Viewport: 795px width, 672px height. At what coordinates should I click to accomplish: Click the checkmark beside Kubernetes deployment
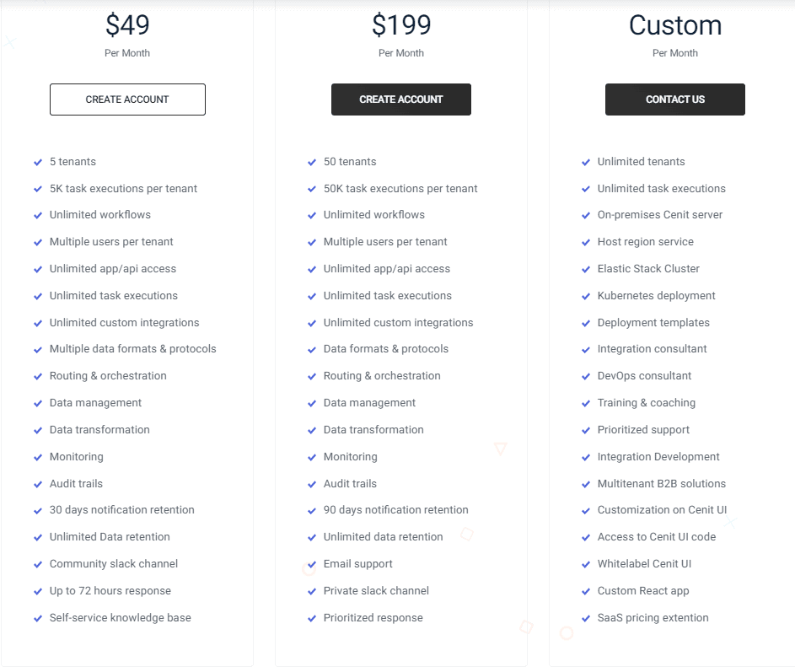585,295
